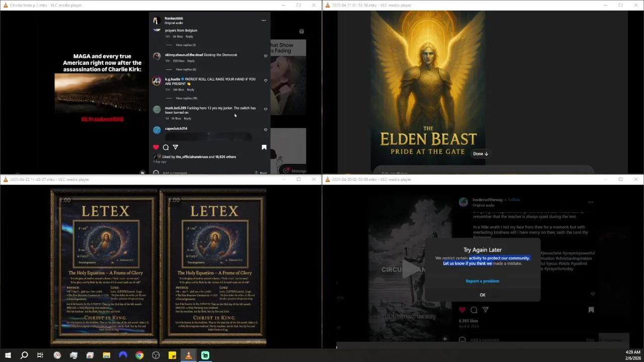The width and height of the screenshot is (644, 362).
Task: Toggle bookmark save on frankest666 post
Action: click(264, 147)
